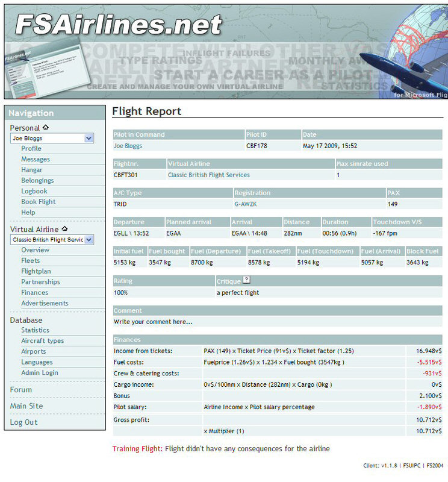448x482 pixels.
Task: View the Logbook page
Action: click(x=34, y=191)
